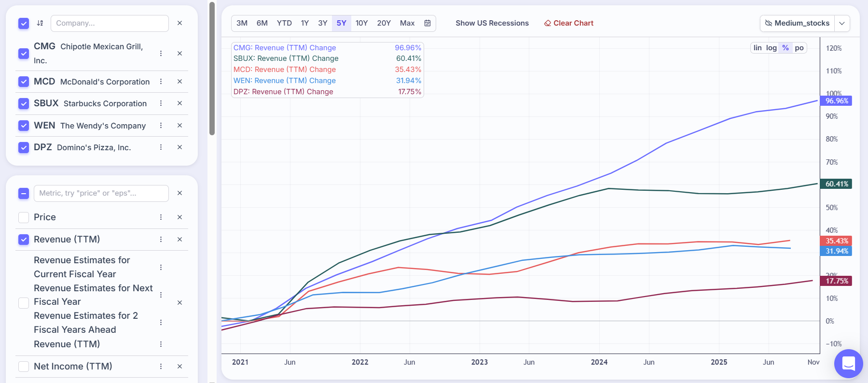
Task: Click the Metric search input field
Action: (101, 193)
